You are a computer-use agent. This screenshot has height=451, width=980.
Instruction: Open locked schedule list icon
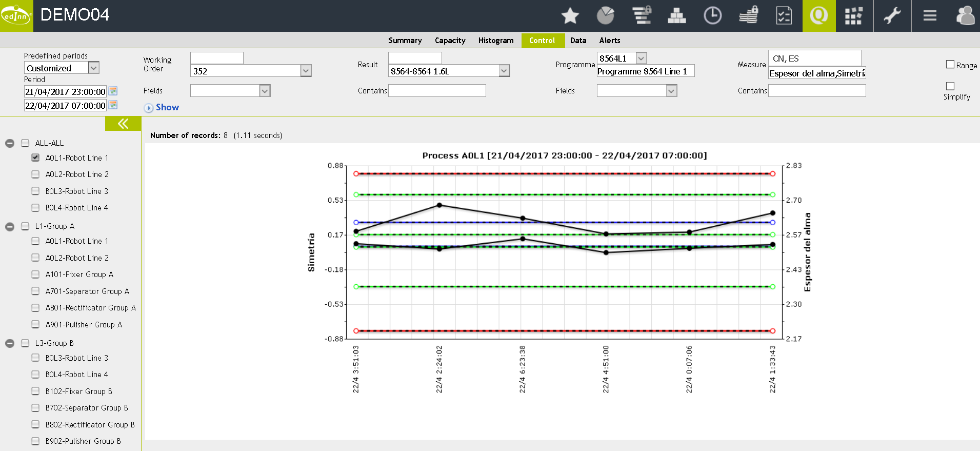pyautogui.click(x=642, y=16)
